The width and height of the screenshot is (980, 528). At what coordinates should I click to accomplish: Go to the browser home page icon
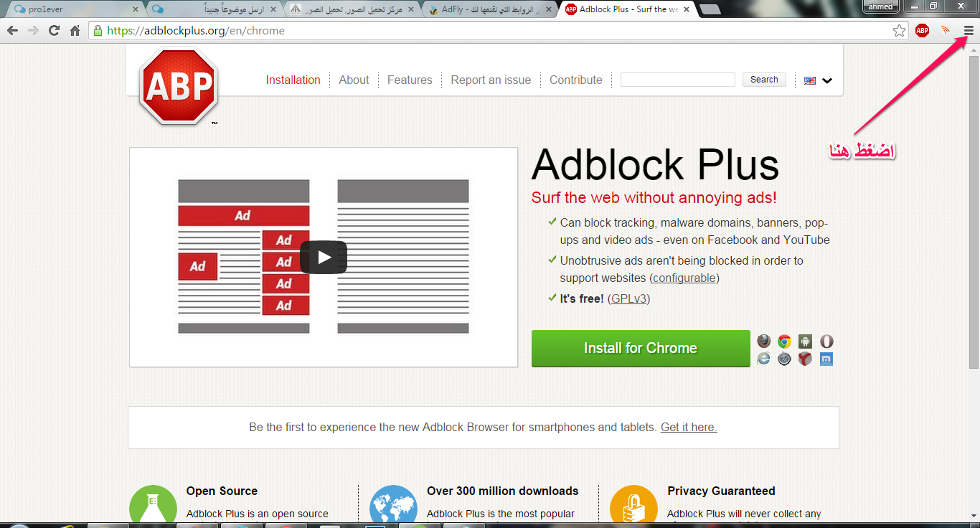(x=75, y=30)
